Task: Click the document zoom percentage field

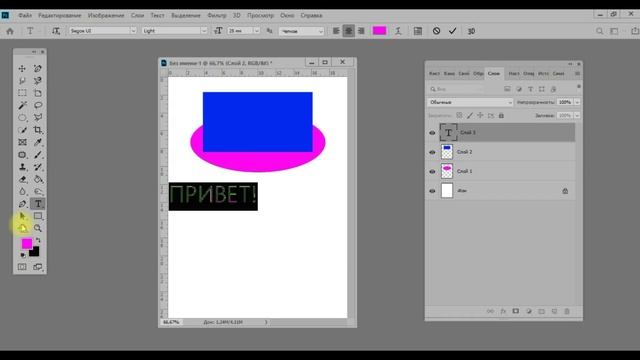Action: click(171, 322)
